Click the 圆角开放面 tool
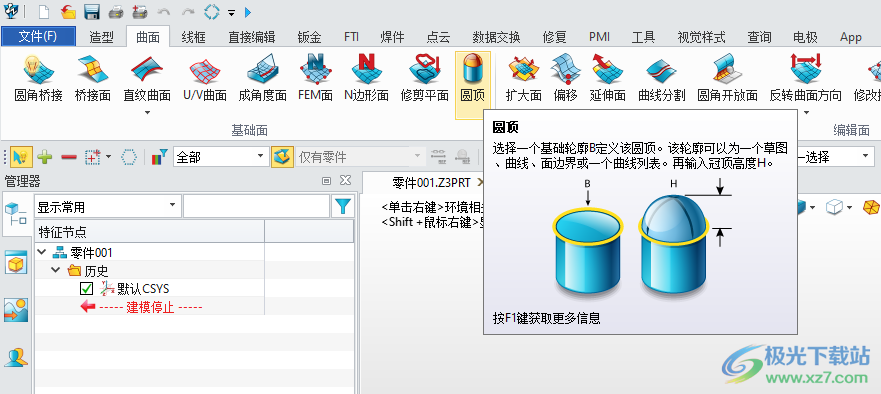Screen dimensions: 881x394 pos(728,79)
